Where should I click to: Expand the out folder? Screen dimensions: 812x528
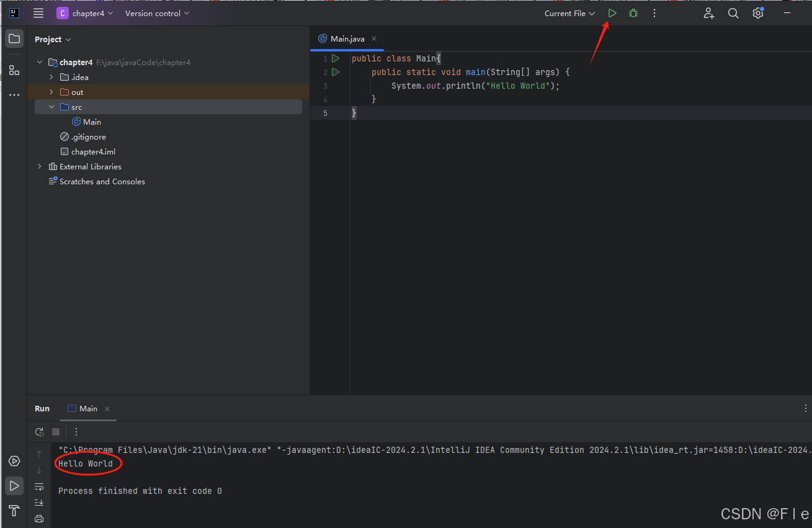(51, 92)
